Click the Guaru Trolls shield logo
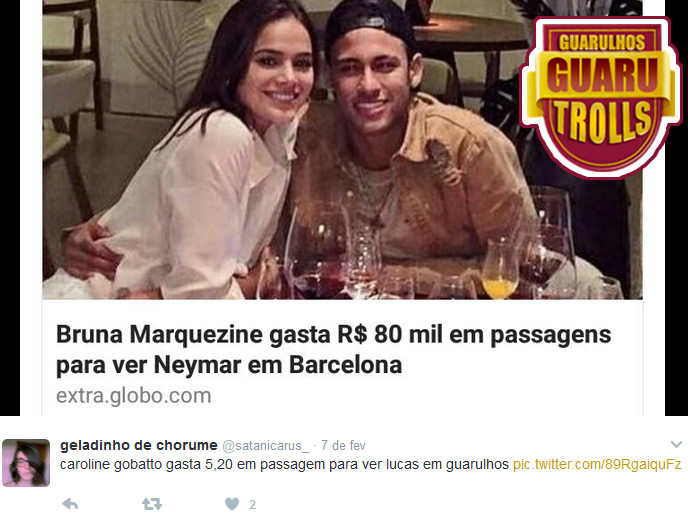The width and height of the screenshot is (688, 521). [x=601, y=97]
